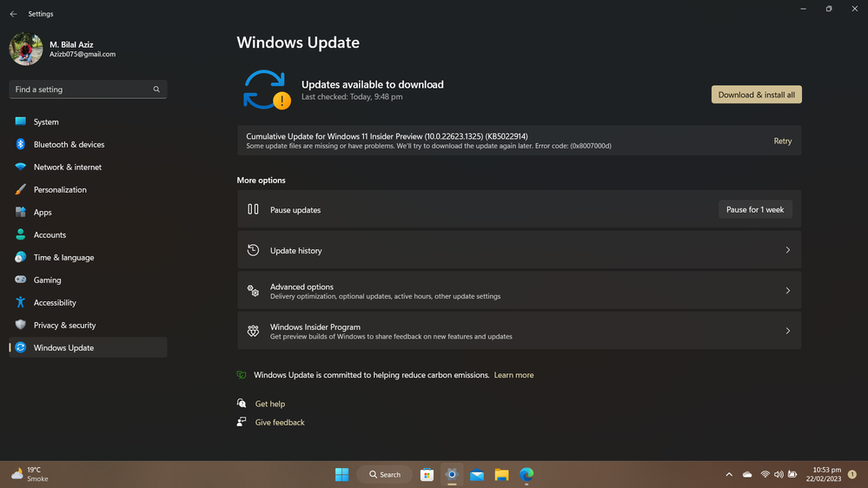Expand the Update history chevron
The height and width of the screenshot is (488, 868).
[788, 250]
